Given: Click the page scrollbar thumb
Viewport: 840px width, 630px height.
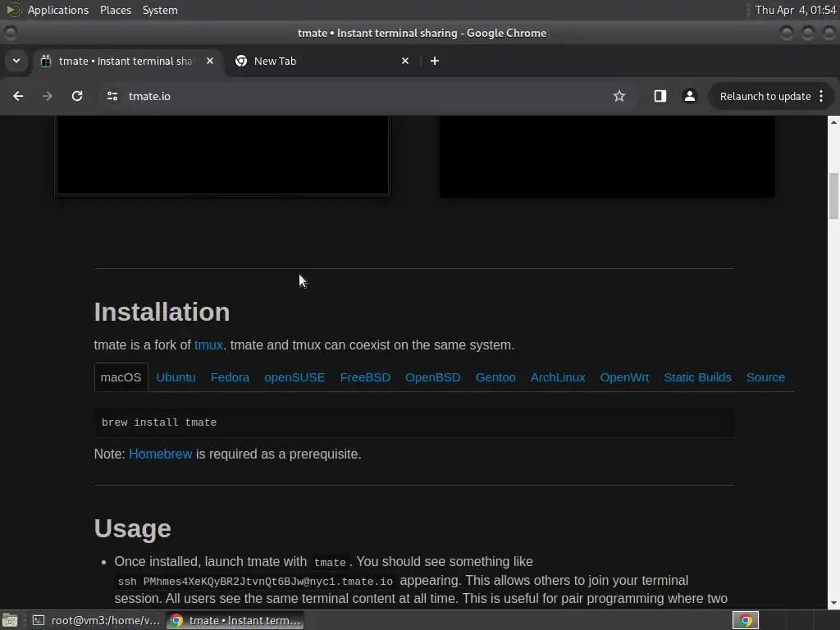Looking at the screenshot, I should click(x=833, y=196).
